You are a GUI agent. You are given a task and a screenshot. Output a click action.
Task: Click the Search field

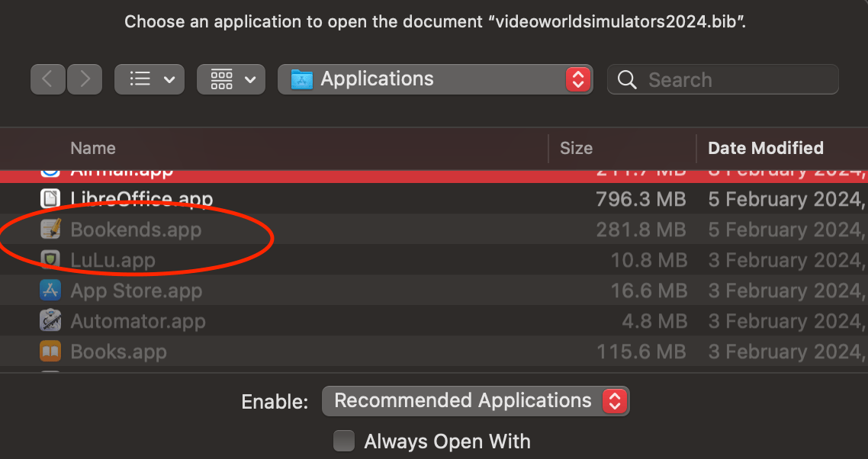(723, 79)
